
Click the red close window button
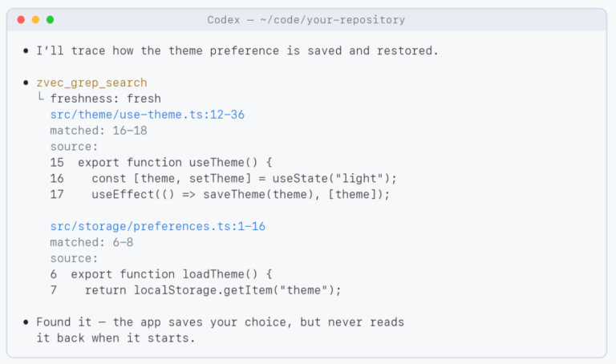point(21,19)
